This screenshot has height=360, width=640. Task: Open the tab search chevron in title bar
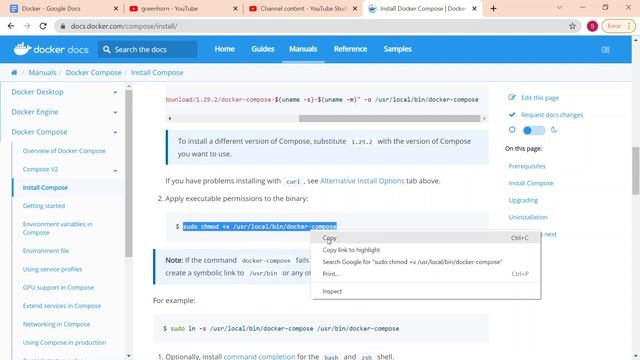click(560, 7)
